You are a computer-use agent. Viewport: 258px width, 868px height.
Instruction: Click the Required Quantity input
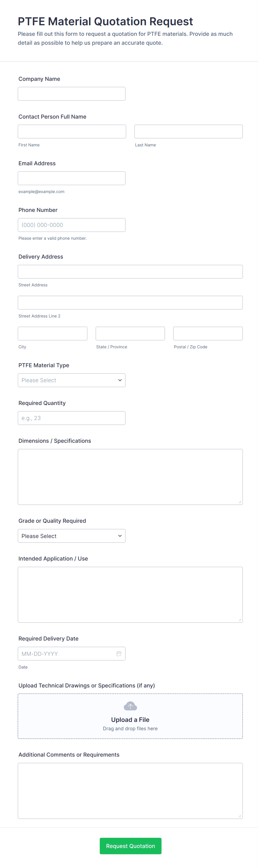(x=71, y=418)
